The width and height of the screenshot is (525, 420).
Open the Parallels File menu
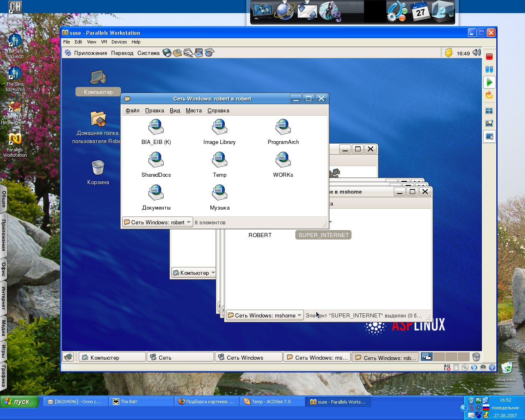(x=66, y=42)
